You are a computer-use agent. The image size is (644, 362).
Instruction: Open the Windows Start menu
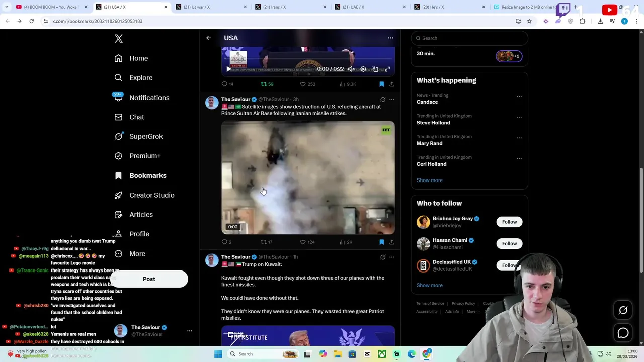pyautogui.click(x=218, y=354)
